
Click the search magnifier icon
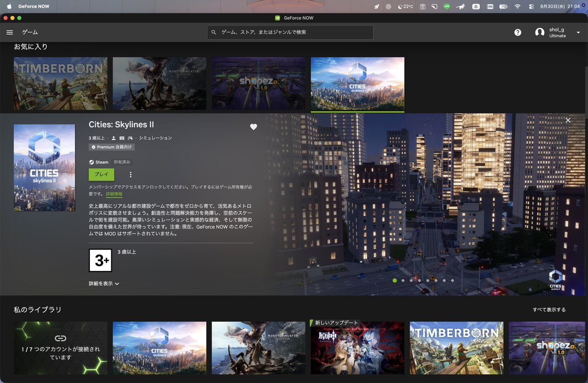tap(214, 32)
